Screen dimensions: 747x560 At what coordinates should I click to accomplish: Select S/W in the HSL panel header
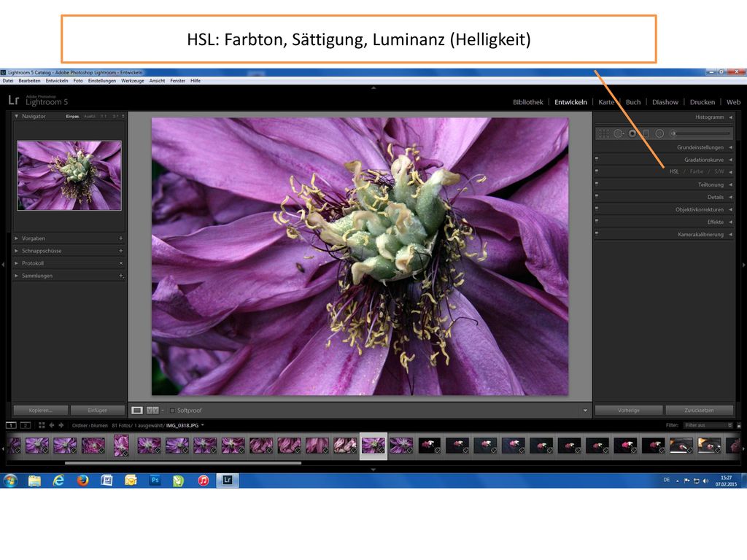pyautogui.click(x=719, y=171)
